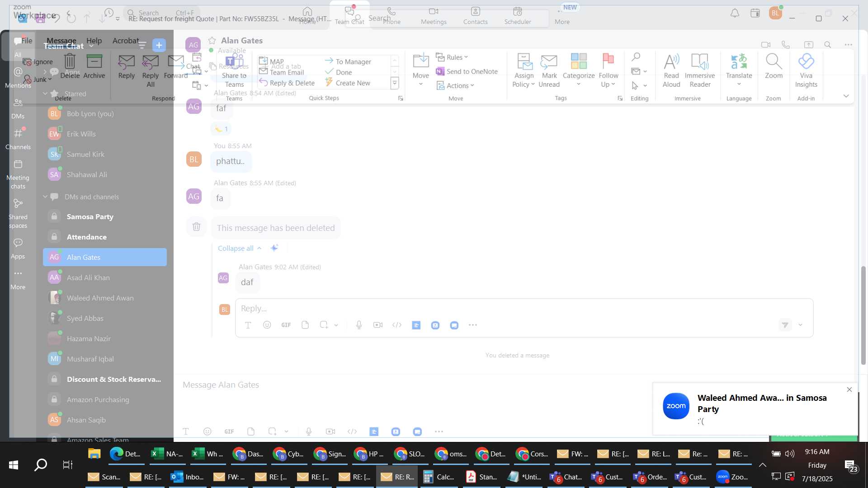Open Channels in the Zoom sidebar
This screenshot has width=868, height=488.
[18, 139]
